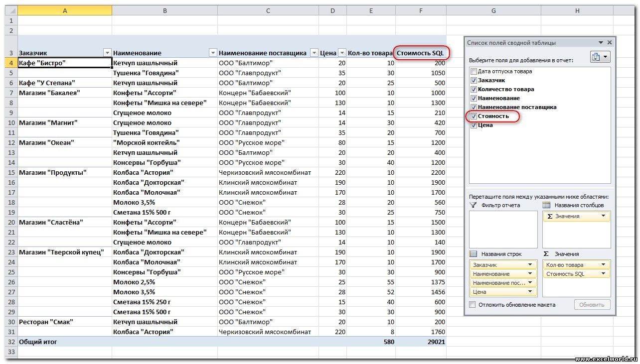The height and width of the screenshot is (364, 640).
Task: Select 'Черкизовский мясокомбинат' in row 31
Action: [x=268, y=332]
